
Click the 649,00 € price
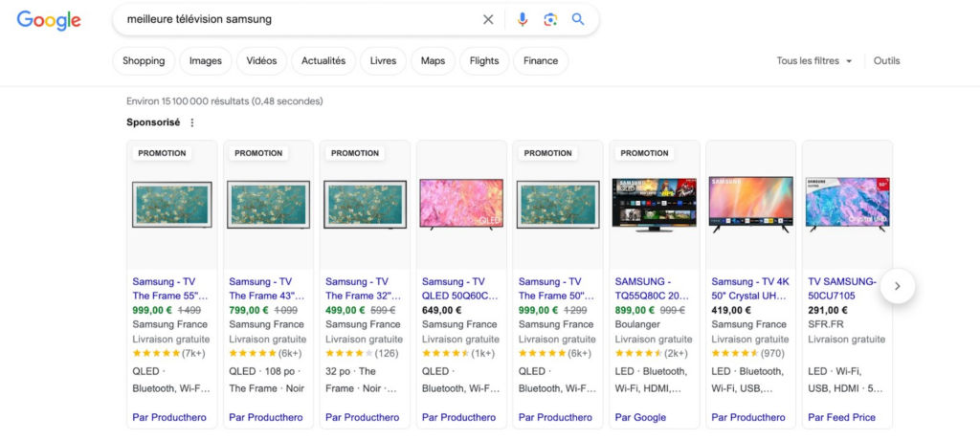442,310
